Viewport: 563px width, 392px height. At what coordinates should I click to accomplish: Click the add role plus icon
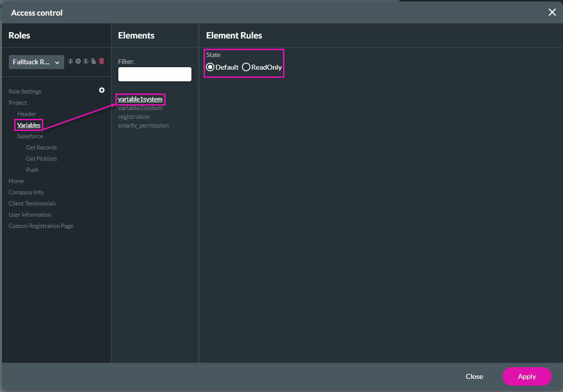78,61
